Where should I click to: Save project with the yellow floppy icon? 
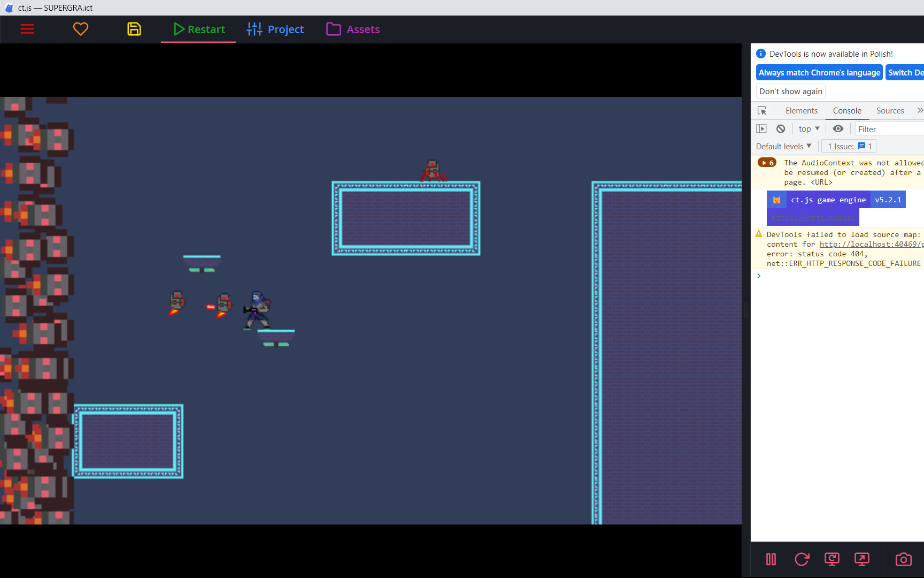(x=134, y=29)
